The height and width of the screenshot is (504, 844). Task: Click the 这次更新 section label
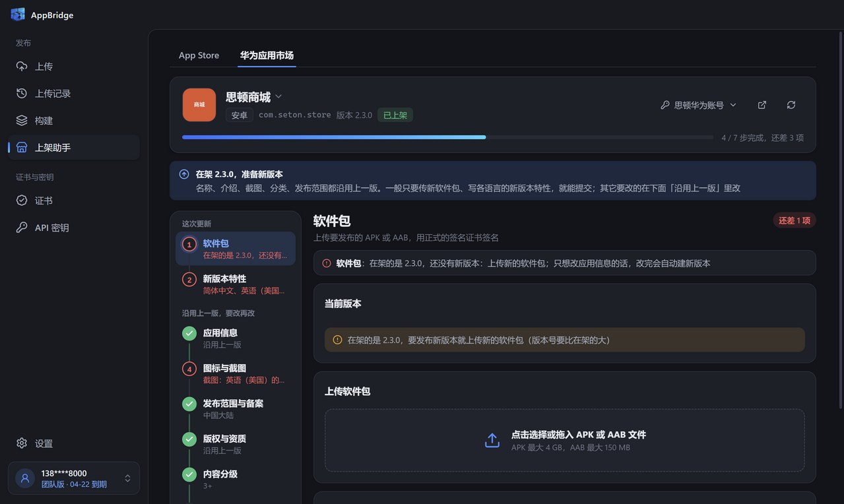pos(197,224)
